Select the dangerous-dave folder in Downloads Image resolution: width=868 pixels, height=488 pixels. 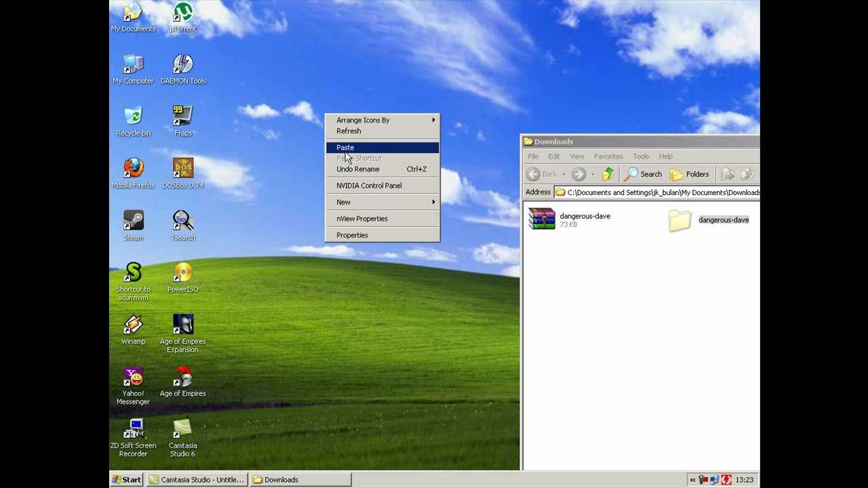(x=709, y=220)
